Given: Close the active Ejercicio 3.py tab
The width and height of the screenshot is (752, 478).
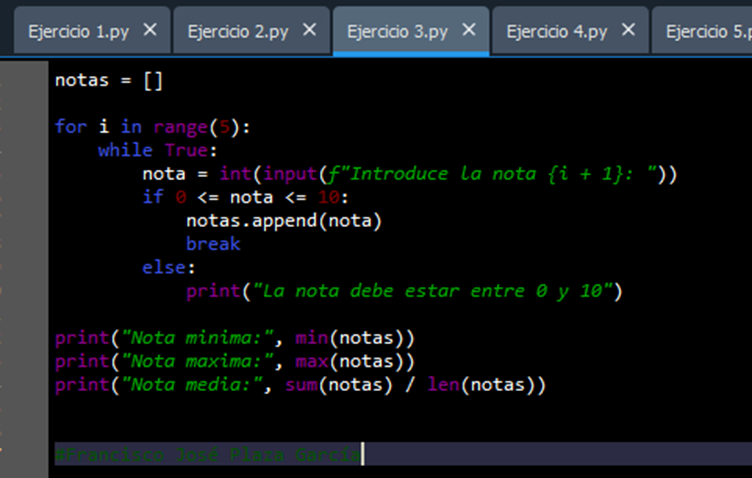Looking at the screenshot, I should (469, 30).
